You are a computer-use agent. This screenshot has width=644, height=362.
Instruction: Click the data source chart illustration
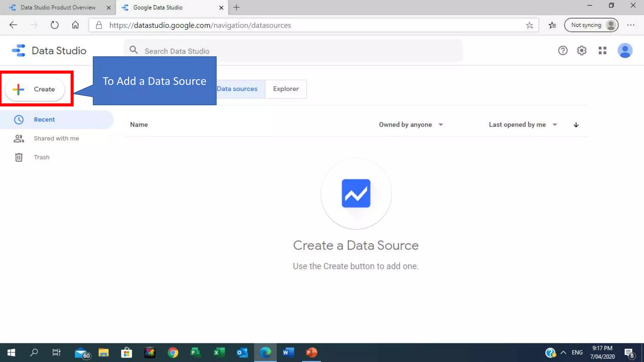point(356,194)
